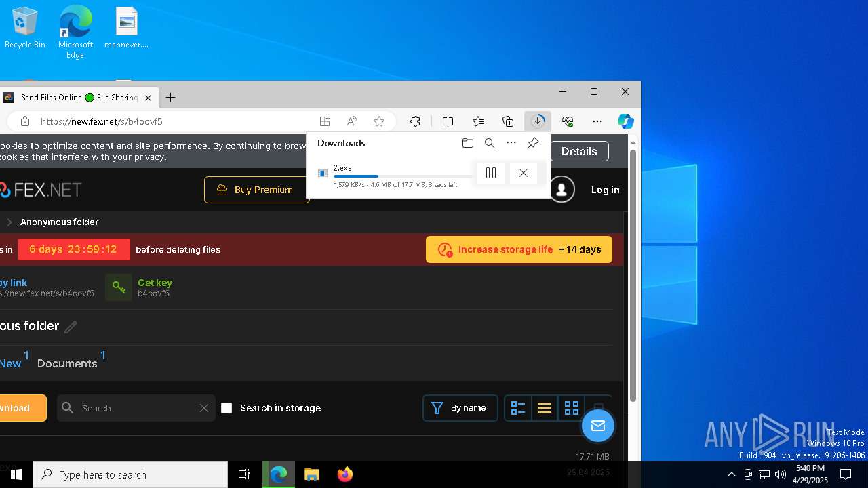Screen dimensions: 868x488
Task: Click the Log in link
Action: pos(605,190)
